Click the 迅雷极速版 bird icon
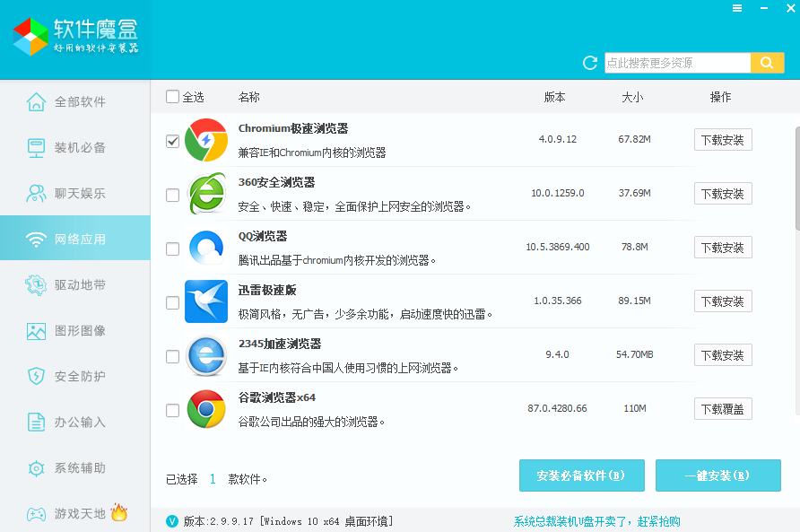800x532 pixels. [206, 301]
